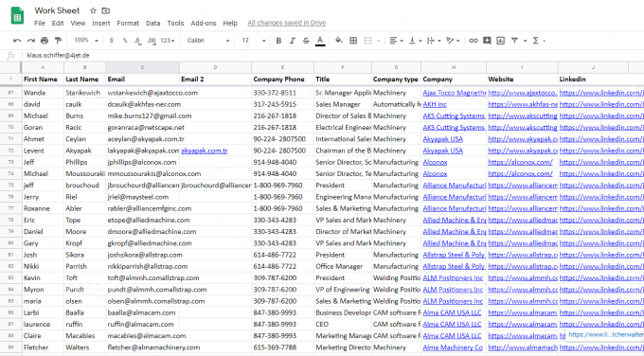Select the 'Email 2' header cell

(x=215, y=80)
